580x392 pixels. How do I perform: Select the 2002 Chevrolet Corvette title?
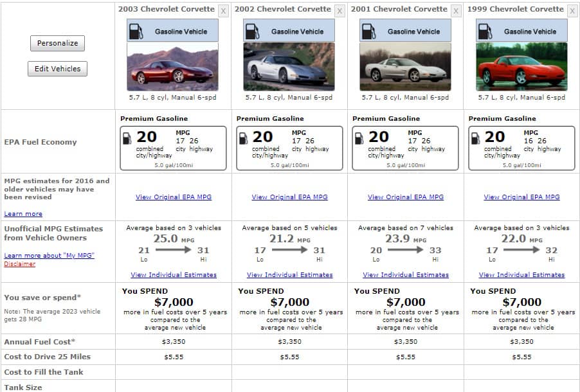pos(282,9)
